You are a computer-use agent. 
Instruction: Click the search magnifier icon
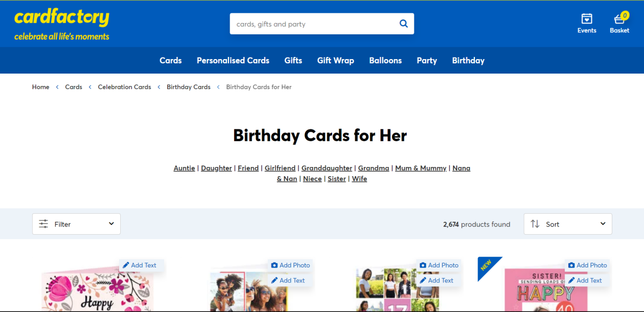404,24
